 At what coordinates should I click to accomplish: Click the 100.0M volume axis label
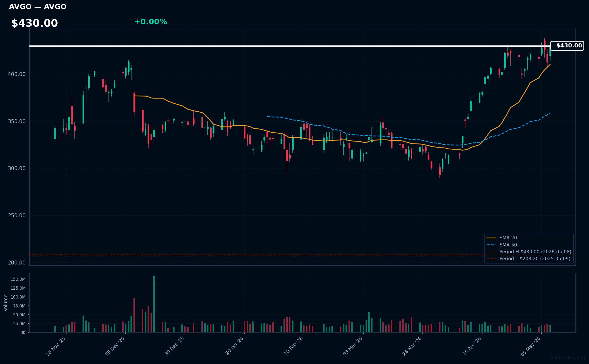coord(18,297)
